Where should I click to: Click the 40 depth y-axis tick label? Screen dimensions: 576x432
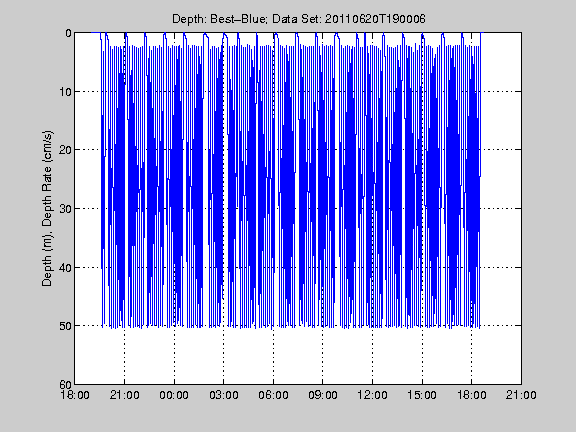tap(65, 267)
